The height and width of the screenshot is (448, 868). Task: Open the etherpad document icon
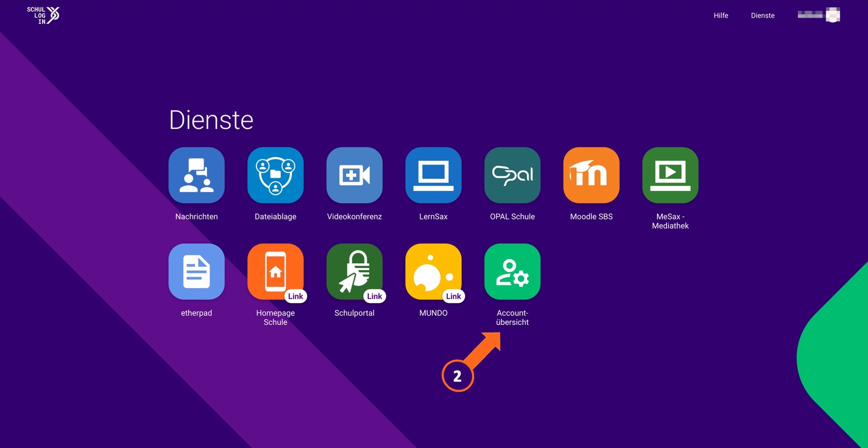tap(196, 271)
